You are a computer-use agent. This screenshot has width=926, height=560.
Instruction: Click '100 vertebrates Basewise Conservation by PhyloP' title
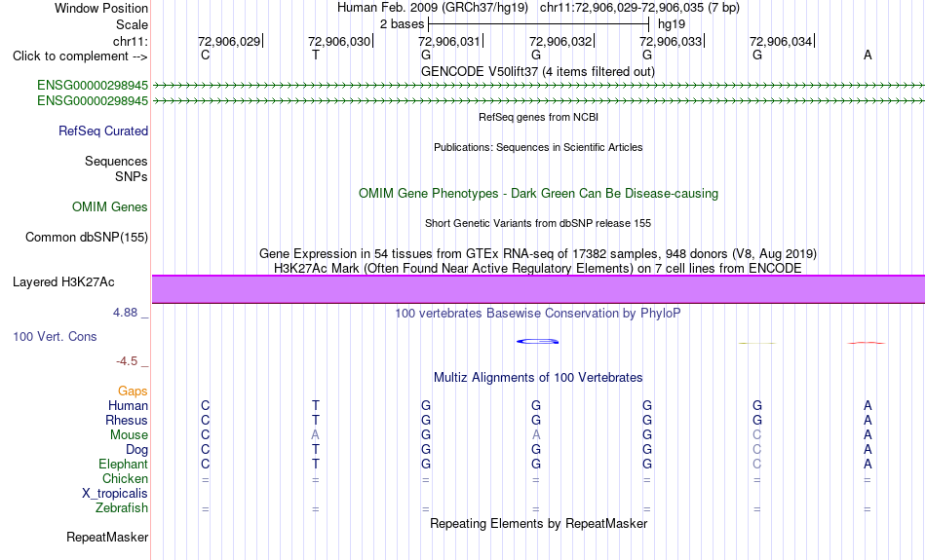538,313
